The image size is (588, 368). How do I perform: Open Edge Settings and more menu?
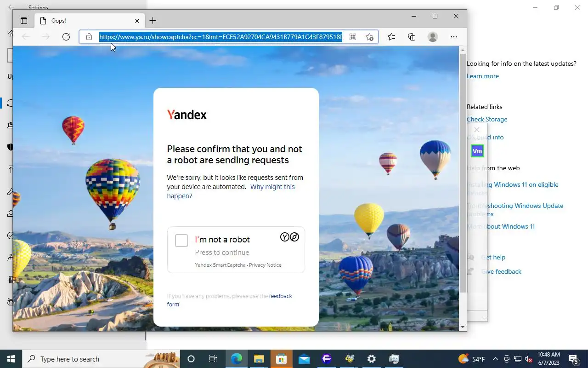(454, 37)
